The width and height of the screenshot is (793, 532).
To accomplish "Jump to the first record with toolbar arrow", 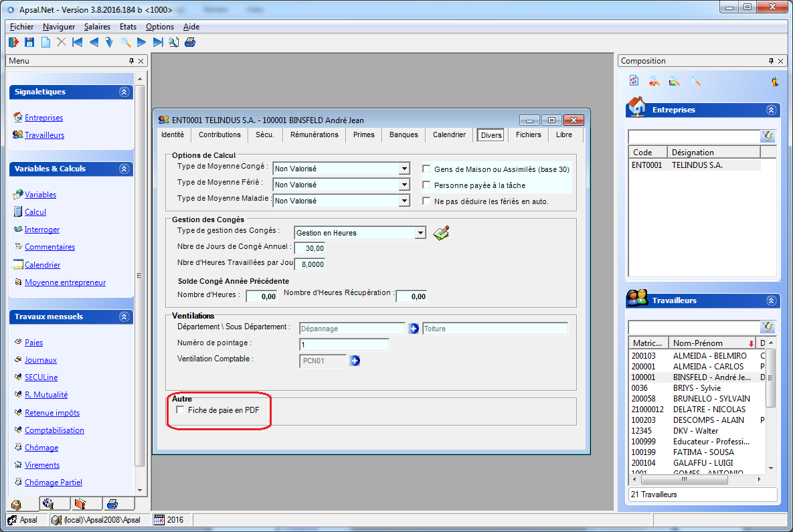I will 78,42.
